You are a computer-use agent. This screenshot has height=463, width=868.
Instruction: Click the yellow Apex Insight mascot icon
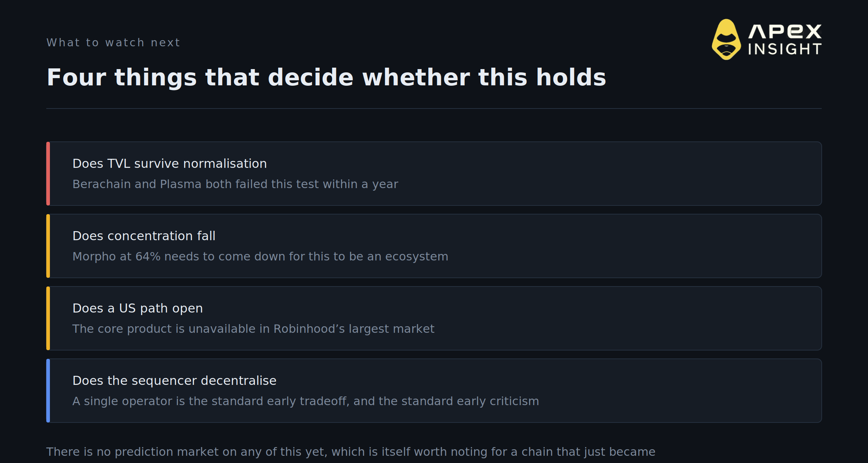point(726,39)
